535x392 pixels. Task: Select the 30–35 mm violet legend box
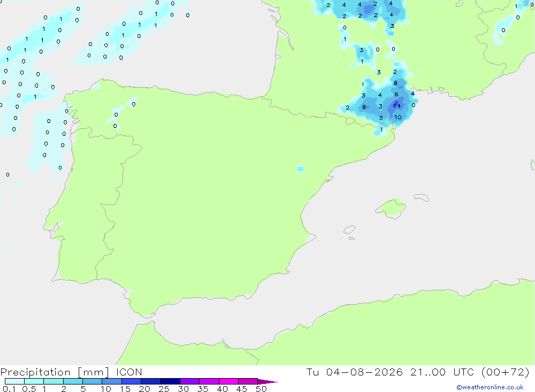pos(190,381)
